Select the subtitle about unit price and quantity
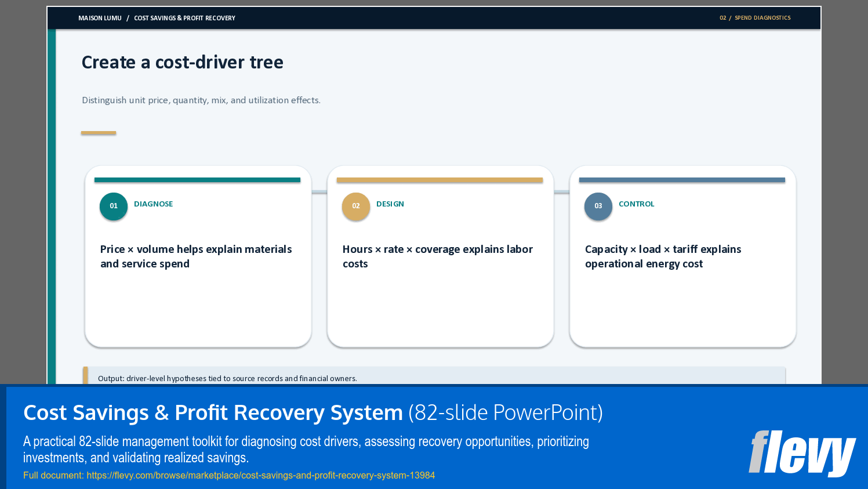 pos(201,100)
